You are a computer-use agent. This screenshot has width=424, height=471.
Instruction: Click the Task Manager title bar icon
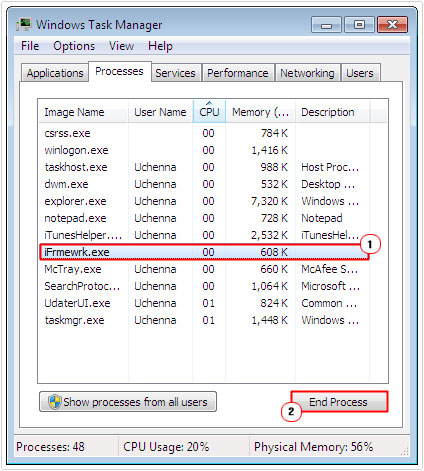(24, 24)
